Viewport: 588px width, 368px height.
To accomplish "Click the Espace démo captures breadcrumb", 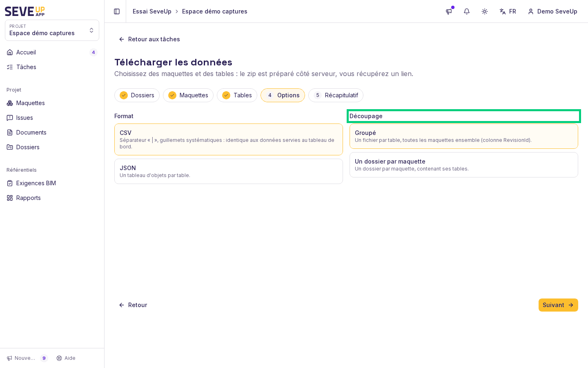I will [x=215, y=11].
